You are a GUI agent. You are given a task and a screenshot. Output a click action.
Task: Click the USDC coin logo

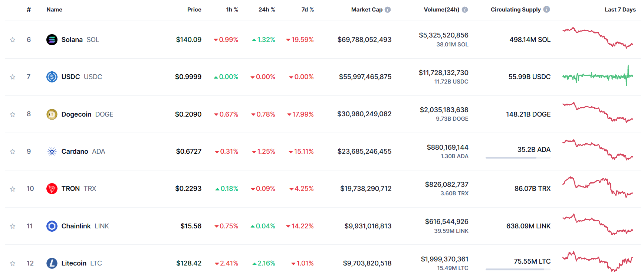point(52,77)
